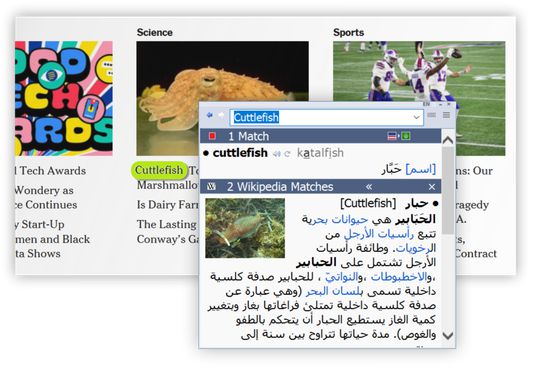
Task: Open the hamburger menu icon in popup
Action: (x=446, y=116)
